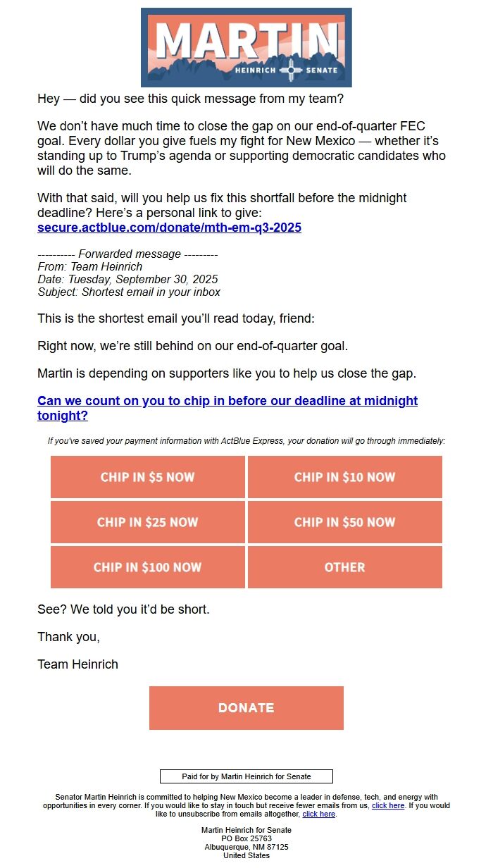The height and width of the screenshot is (868, 493).
Task: Pick the OTHER amount button
Action: 344,567
